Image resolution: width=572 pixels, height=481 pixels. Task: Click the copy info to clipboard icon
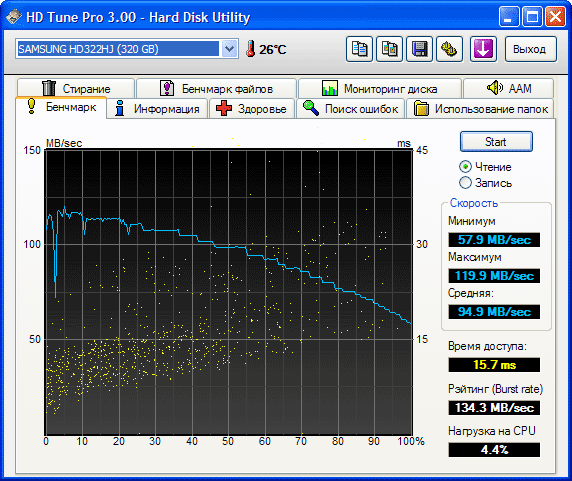pyautogui.click(x=359, y=49)
